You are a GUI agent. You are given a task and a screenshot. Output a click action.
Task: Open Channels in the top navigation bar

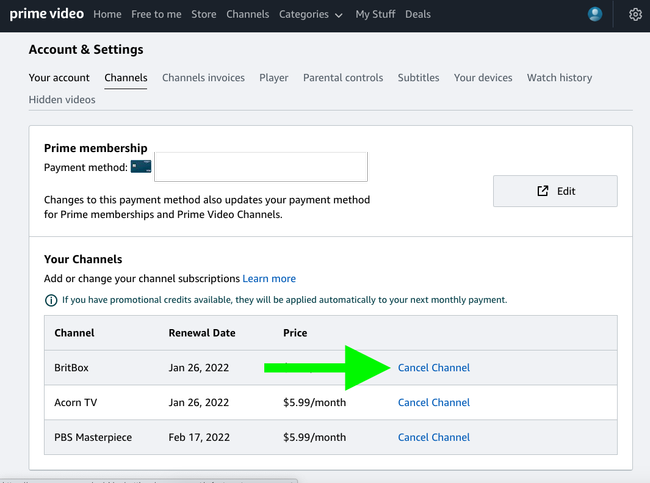(x=247, y=15)
